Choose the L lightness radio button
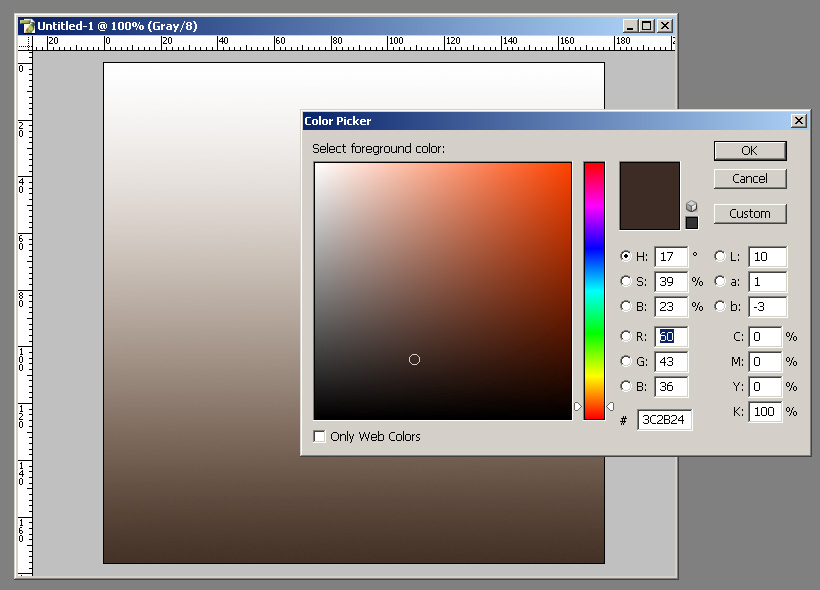 [x=720, y=257]
